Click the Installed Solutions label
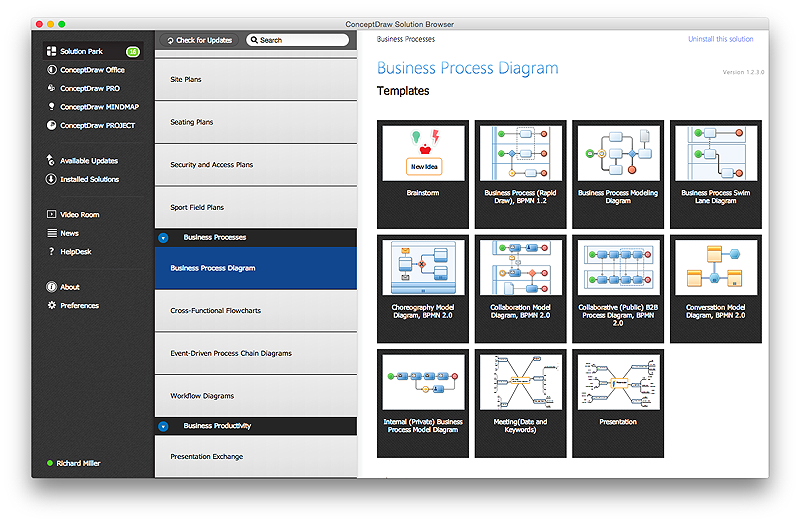Image resolution: width=800 pixels, height=523 pixels. [x=89, y=179]
